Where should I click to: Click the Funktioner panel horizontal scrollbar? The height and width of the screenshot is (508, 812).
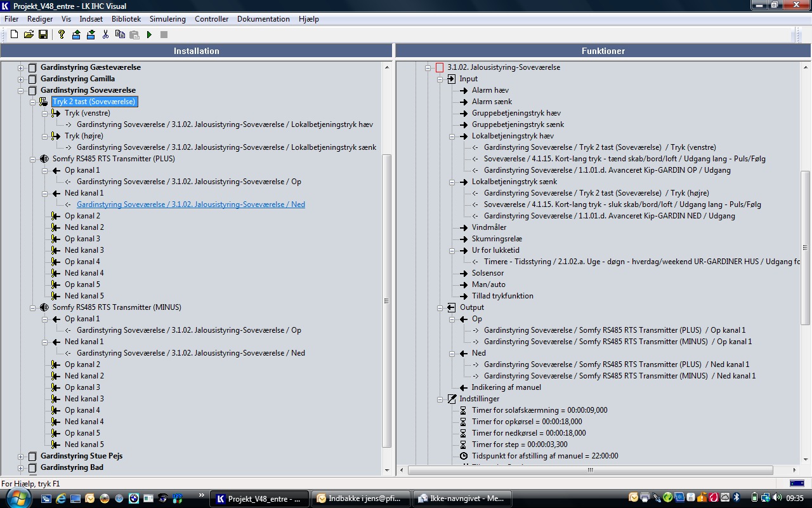590,471
